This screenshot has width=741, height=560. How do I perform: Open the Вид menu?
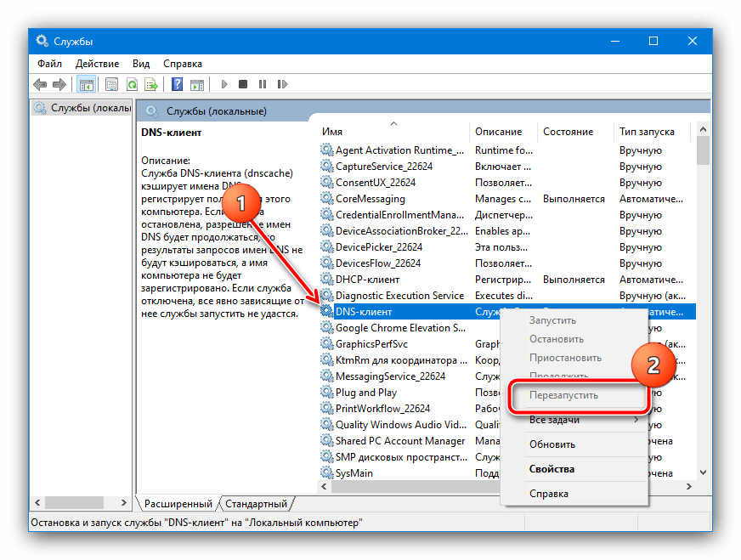click(141, 64)
